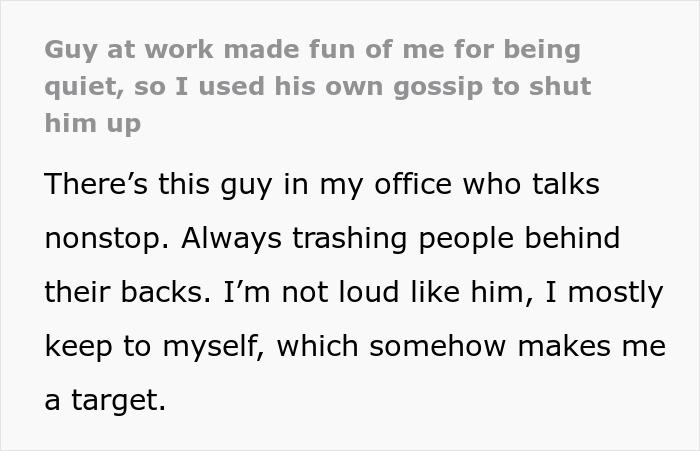The height and width of the screenshot is (451, 700).
Task: Click the word "quiet" in the title
Action: point(82,87)
